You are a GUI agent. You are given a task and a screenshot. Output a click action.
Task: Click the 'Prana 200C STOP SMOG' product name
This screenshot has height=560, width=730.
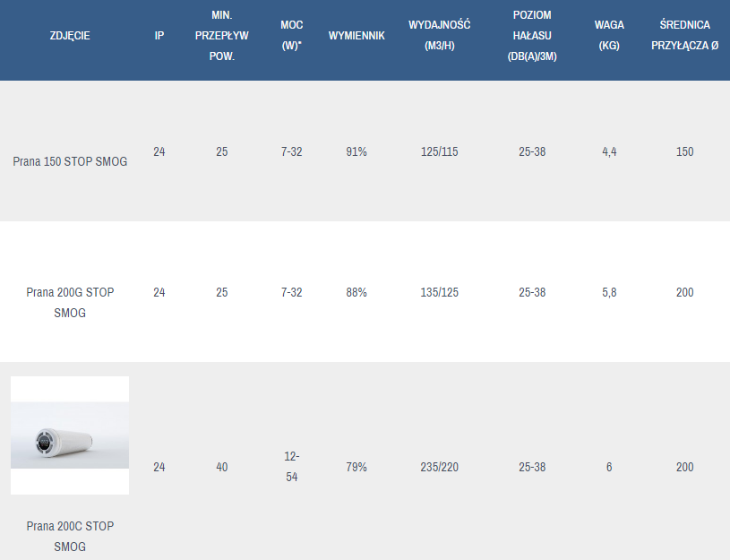(70, 536)
